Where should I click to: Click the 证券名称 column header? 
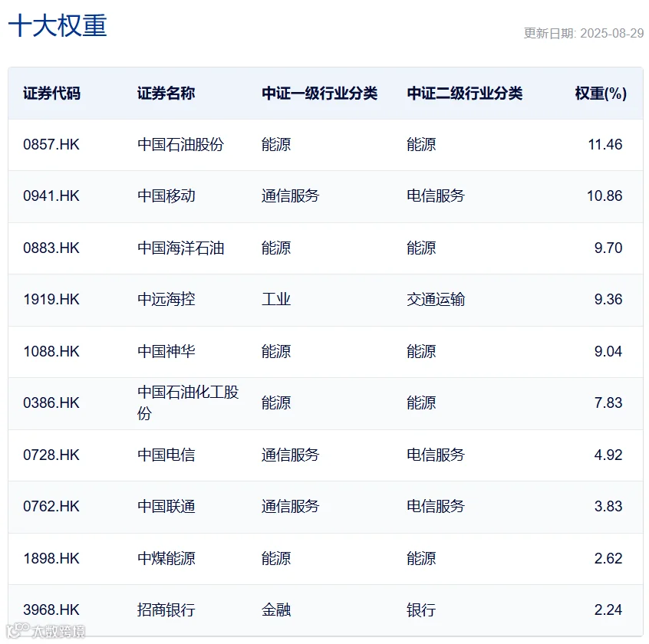pyautogui.click(x=166, y=94)
